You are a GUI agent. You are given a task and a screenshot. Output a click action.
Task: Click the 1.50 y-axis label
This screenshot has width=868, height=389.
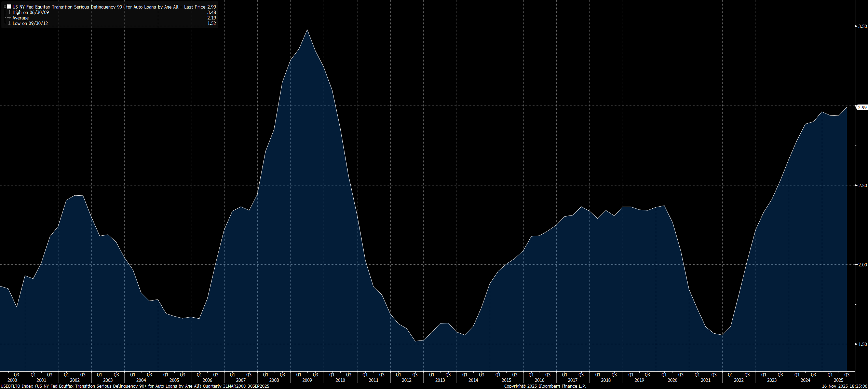(863, 344)
